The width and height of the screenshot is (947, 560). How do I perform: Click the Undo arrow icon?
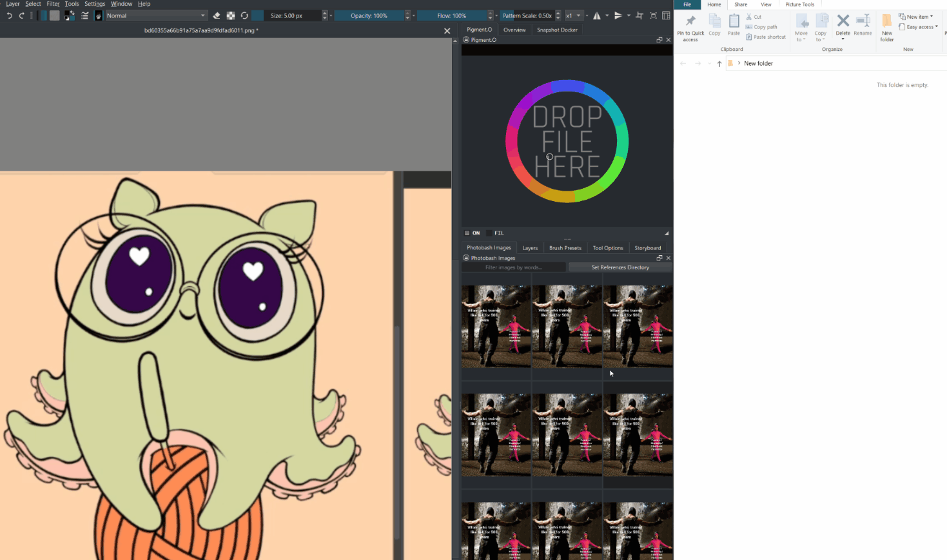(x=9, y=15)
